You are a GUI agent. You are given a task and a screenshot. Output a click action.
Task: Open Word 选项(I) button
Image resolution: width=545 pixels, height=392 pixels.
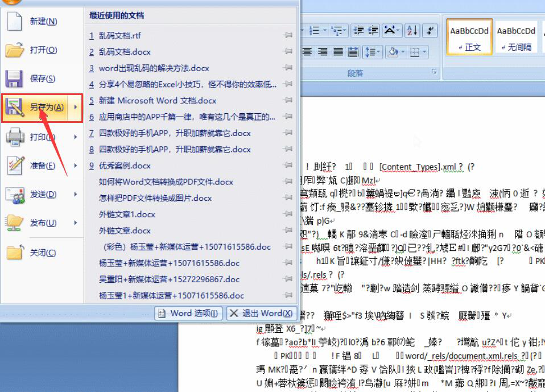pyautogui.click(x=189, y=313)
